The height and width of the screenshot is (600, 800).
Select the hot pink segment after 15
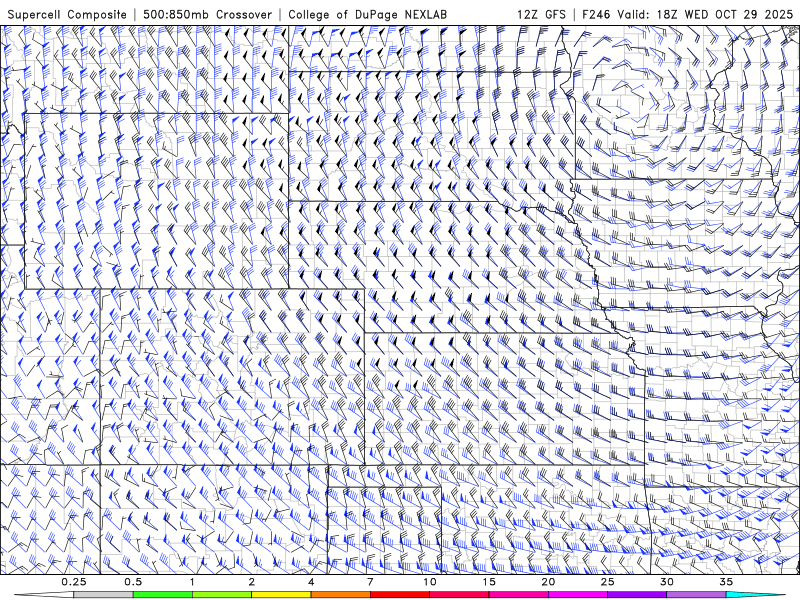pyautogui.click(x=518, y=595)
